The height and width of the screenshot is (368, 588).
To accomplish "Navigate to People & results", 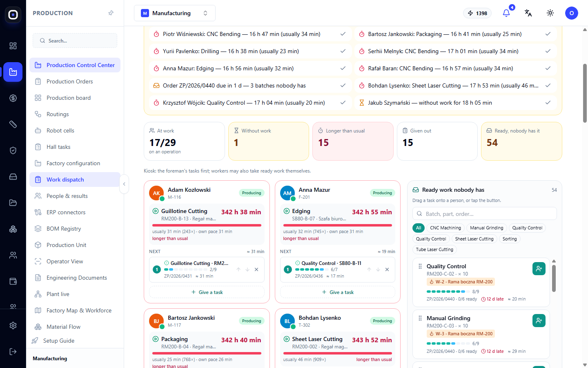I will pos(75,196).
